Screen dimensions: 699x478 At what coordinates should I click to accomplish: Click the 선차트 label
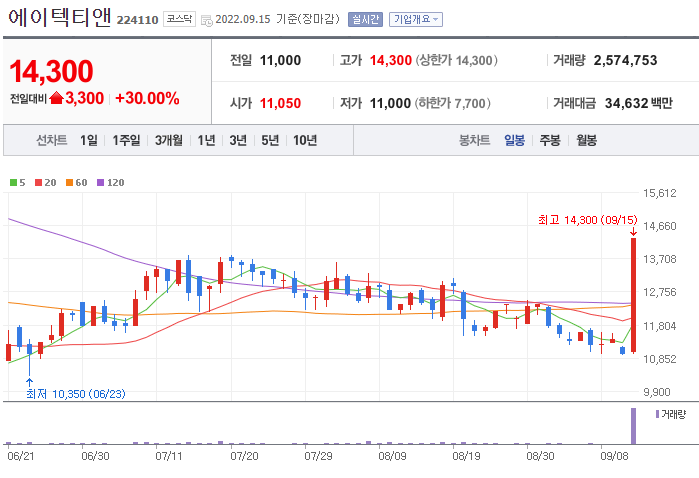click(52, 140)
